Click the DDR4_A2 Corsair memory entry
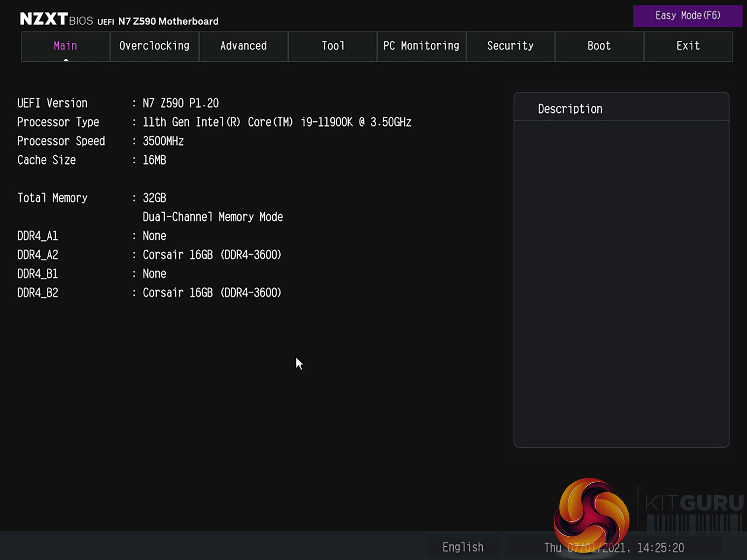The width and height of the screenshot is (747, 560). coord(212,255)
